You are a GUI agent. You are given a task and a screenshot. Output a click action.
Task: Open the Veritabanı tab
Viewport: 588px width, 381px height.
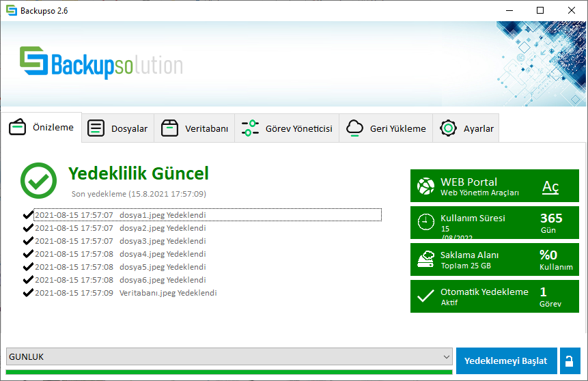coord(195,128)
